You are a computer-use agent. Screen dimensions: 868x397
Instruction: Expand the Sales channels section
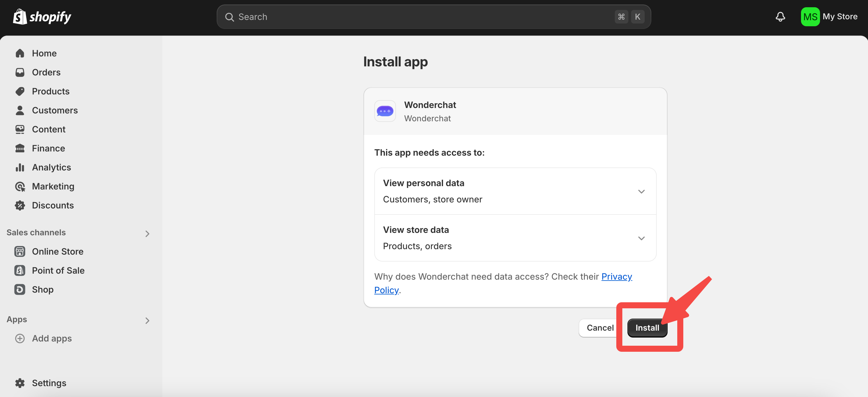click(x=147, y=233)
